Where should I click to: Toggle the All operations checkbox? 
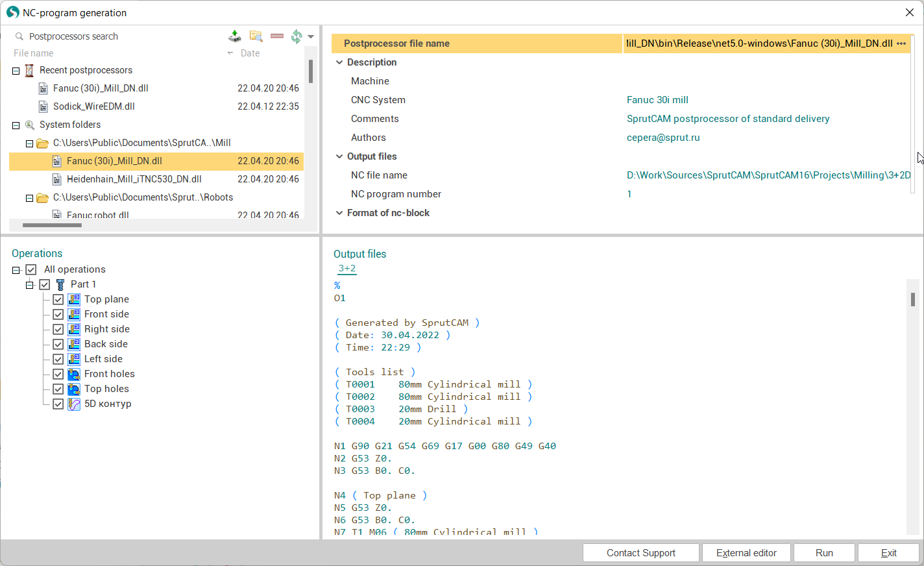[31, 269]
